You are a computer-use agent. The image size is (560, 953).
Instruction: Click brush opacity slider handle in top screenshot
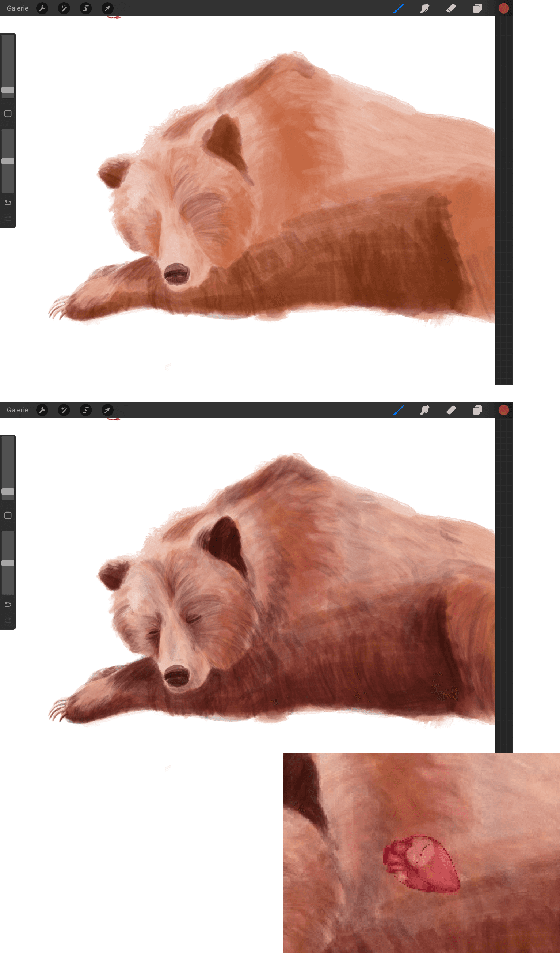(8, 162)
